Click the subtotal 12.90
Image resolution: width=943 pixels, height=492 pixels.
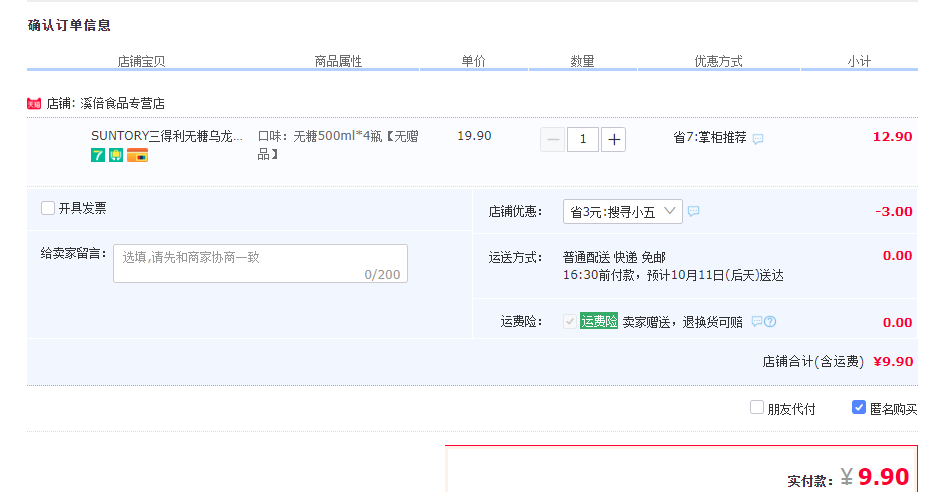coord(892,137)
